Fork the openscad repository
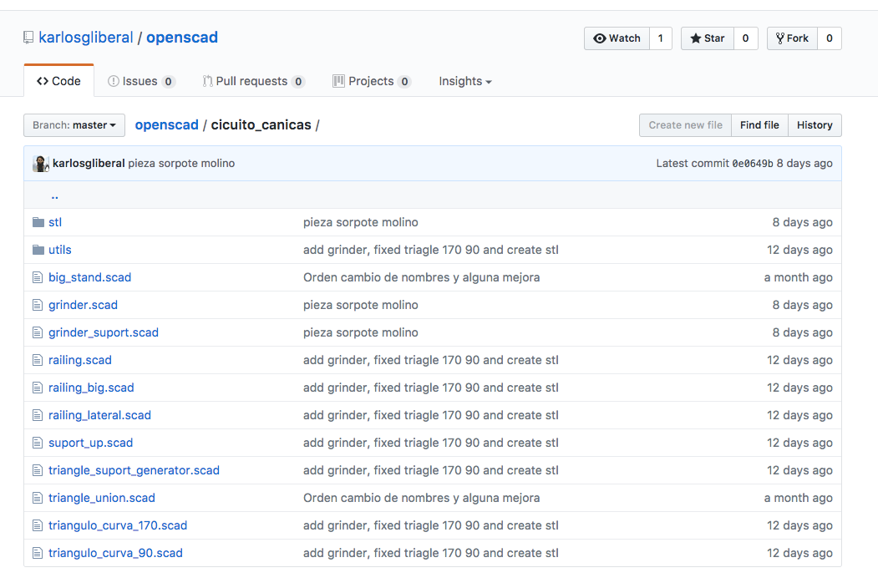The height and width of the screenshot is (588, 878). 792,38
